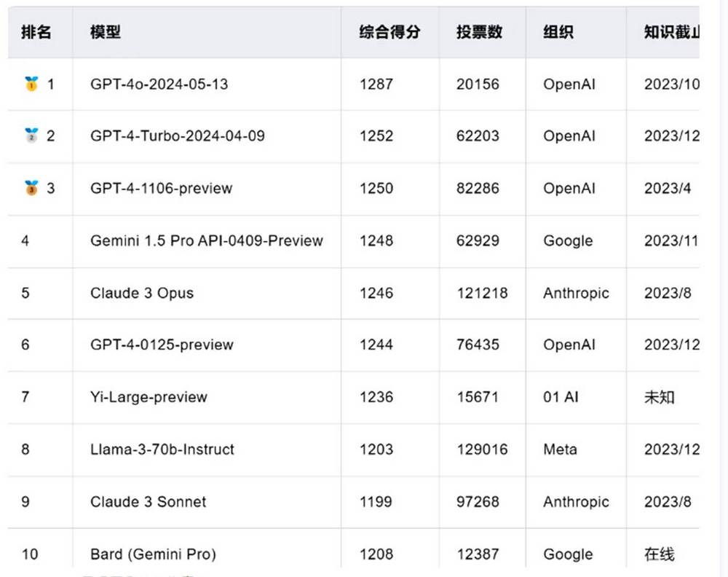Click the vote count 121218
The image size is (728, 577).
[482, 293]
